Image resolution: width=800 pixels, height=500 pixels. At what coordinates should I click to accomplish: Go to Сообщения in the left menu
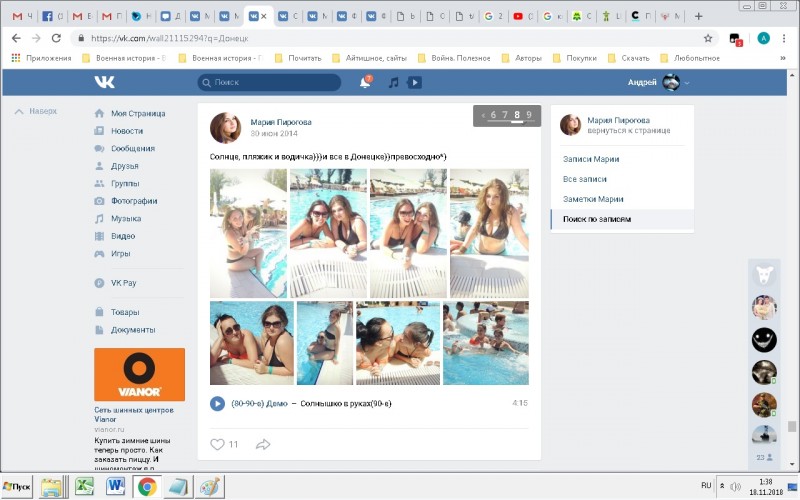point(132,148)
